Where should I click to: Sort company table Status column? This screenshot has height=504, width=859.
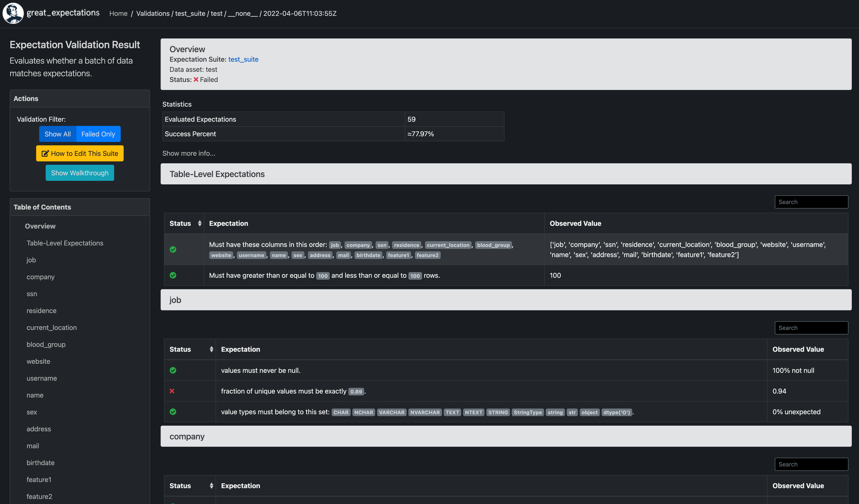(x=211, y=486)
